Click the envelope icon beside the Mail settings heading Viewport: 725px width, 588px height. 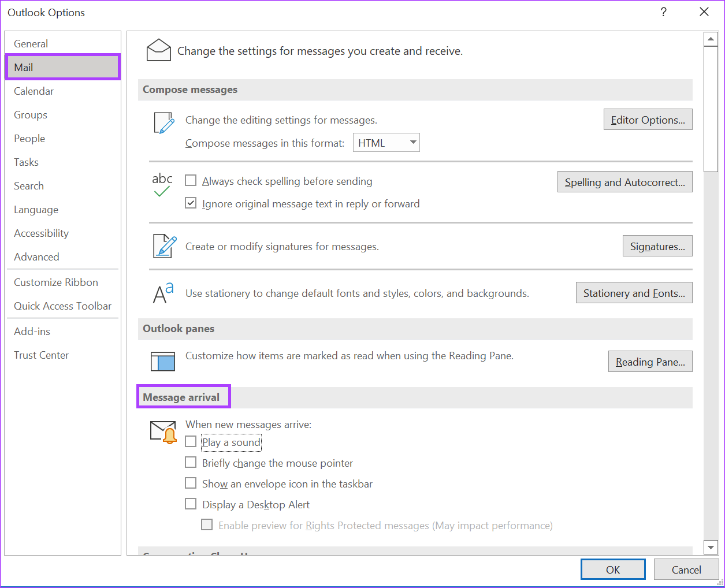159,50
